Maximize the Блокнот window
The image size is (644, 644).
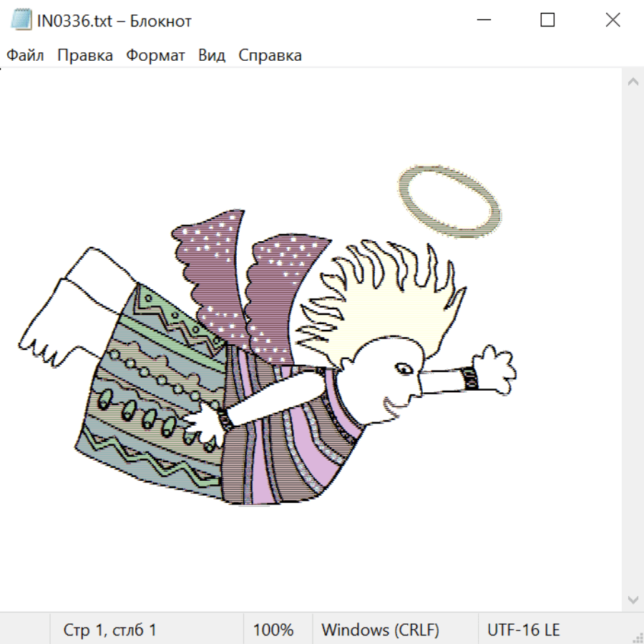point(547,20)
